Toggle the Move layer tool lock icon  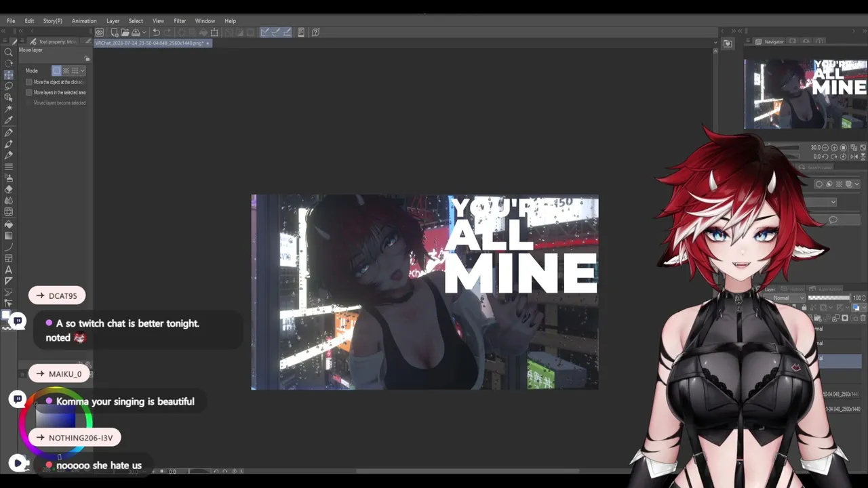click(87, 58)
